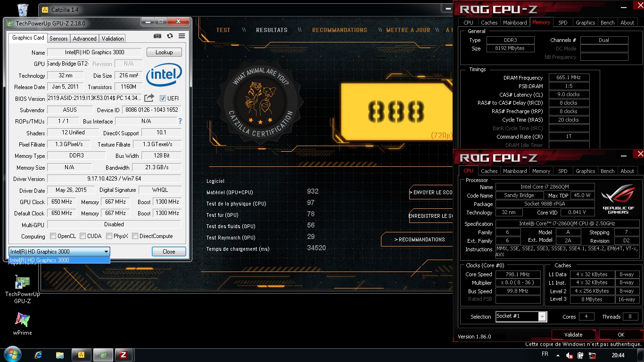Click the CPU Specification field in CPU-Z
Viewport: 644px width, 362px height.
pos(568,224)
